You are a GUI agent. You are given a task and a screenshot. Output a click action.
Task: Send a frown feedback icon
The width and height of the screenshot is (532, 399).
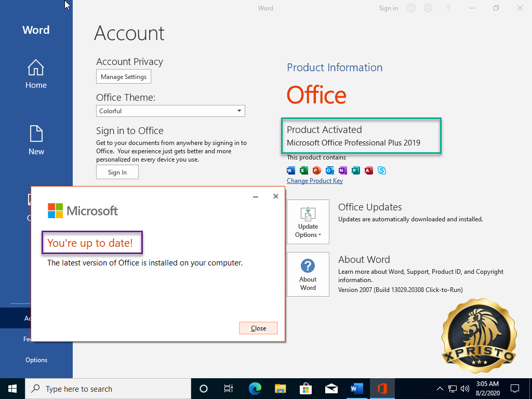[x=428, y=8]
